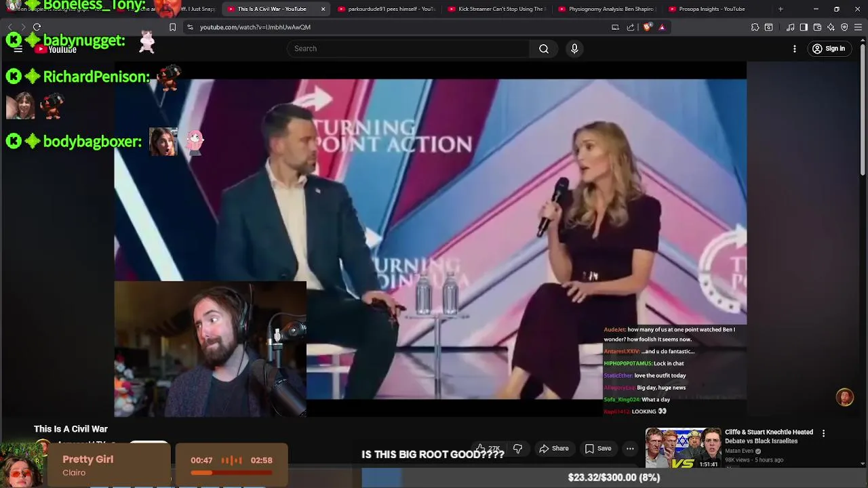Image resolution: width=868 pixels, height=488 pixels.
Task: Click the install/cast screen icon in address bar
Action: [x=615, y=27]
